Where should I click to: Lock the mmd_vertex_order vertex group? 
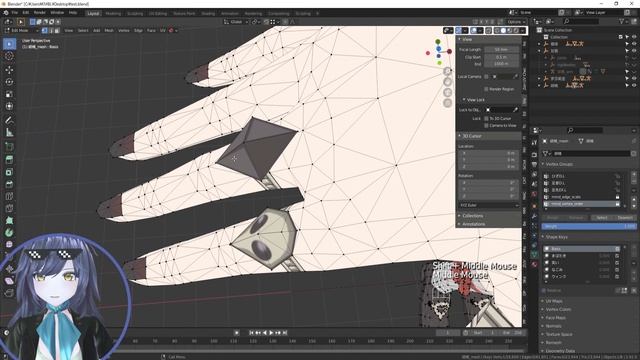(x=617, y=204)
